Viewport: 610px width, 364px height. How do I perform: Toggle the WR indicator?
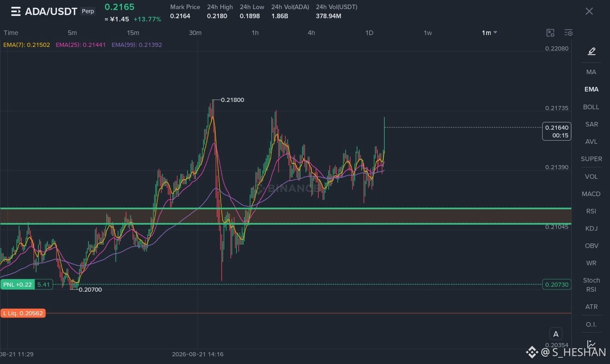(591, 263)
